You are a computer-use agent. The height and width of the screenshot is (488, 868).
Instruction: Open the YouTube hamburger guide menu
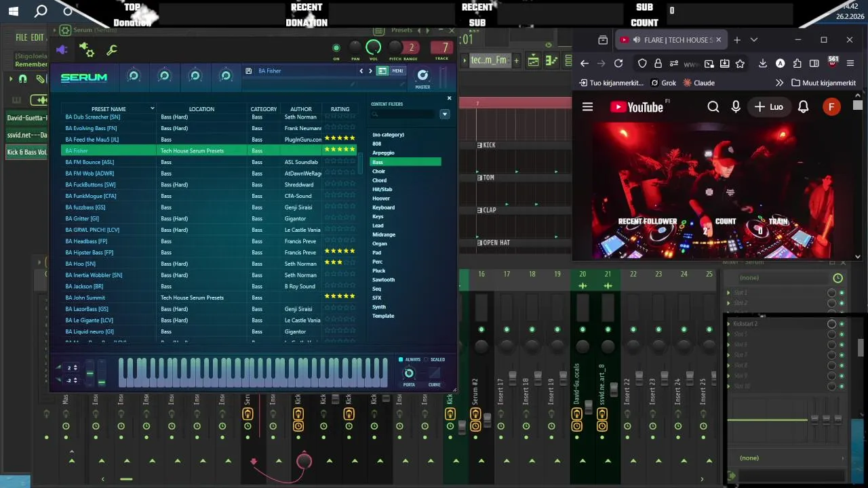(x=588, y=106)
